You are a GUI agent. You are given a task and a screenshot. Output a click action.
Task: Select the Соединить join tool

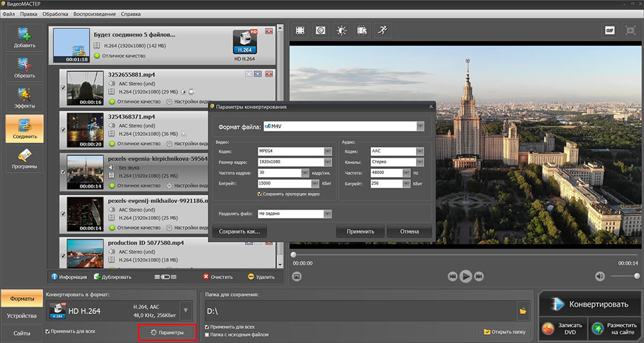[24, 129]
